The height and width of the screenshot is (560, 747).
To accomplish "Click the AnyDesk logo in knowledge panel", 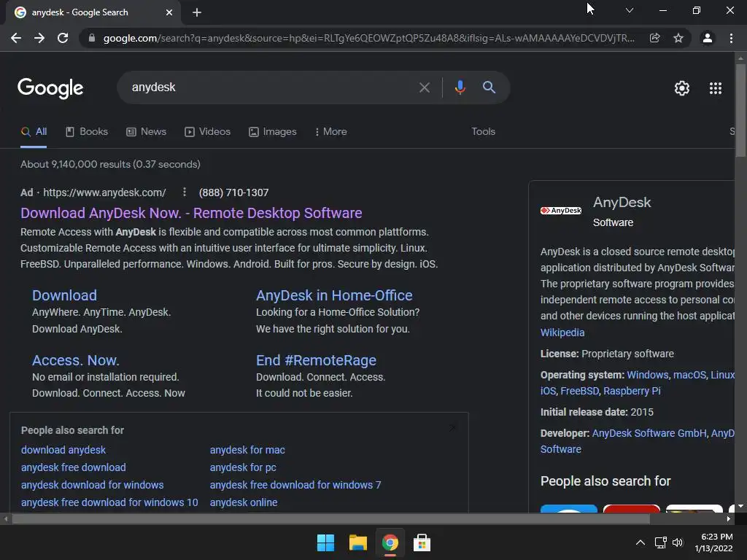I will [561, 211].
